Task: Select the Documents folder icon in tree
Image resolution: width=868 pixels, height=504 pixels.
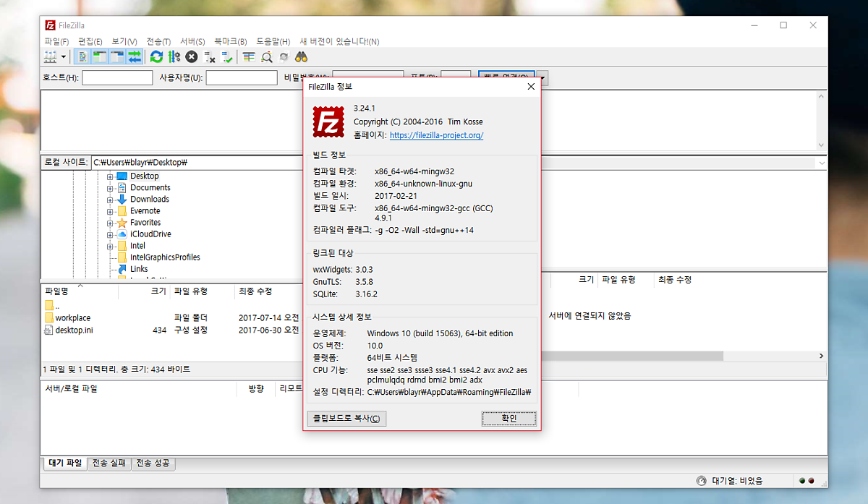Action: tap(122, 188)
